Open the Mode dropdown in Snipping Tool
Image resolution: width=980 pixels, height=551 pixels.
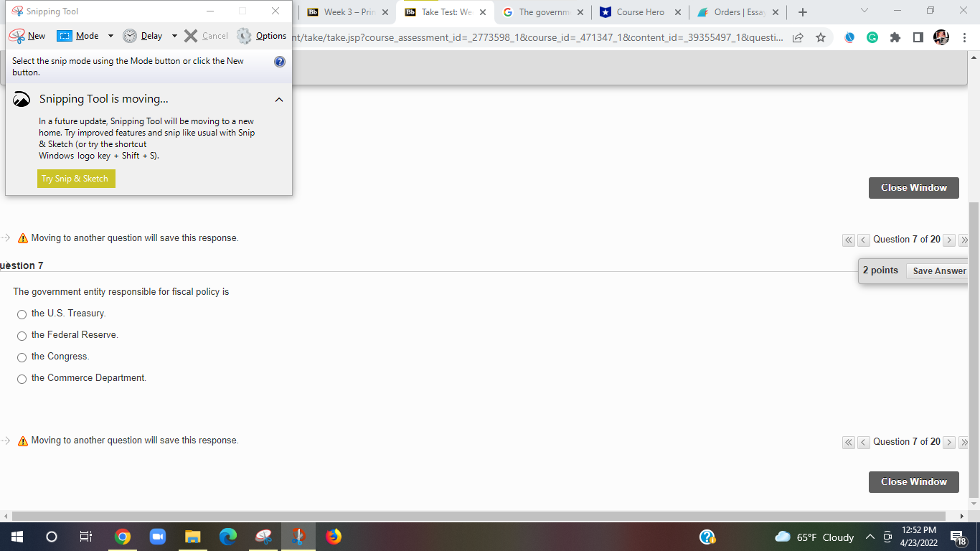(110, 35)
